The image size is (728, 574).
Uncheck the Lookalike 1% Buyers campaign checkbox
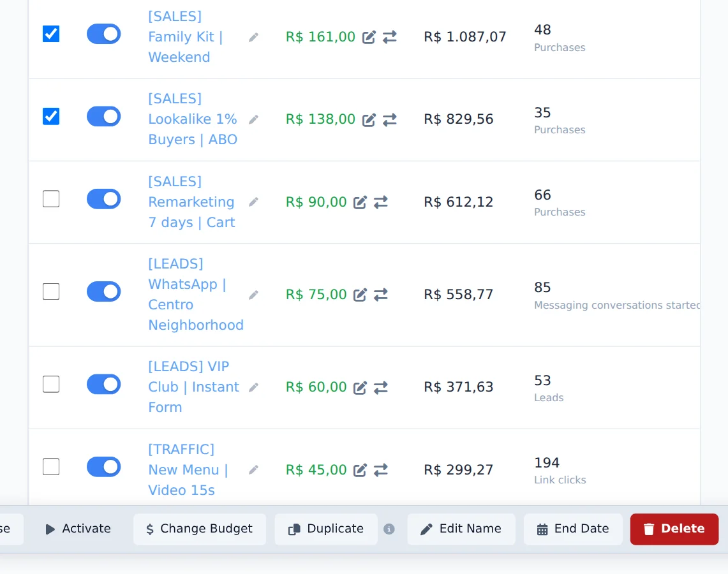[x=51, y=117]
